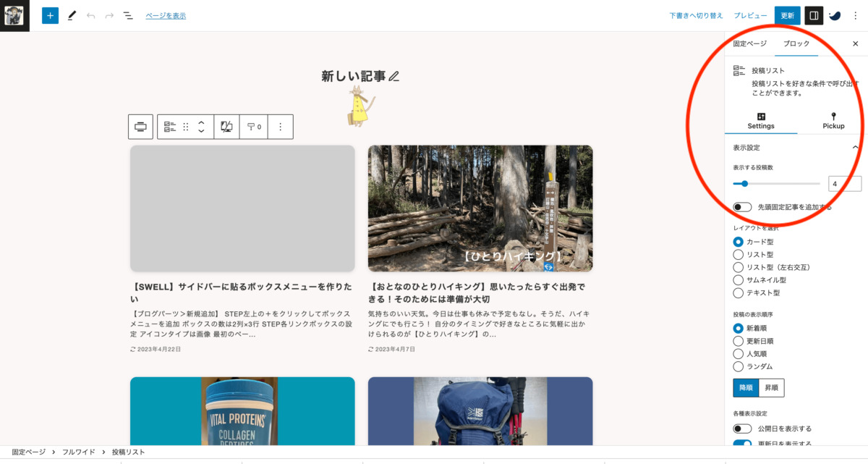Image resolution: width=868 pixels, height=464 pixels.
Task: Switch to the ブロック sidebar tab
Action: (x=796, y=44)
